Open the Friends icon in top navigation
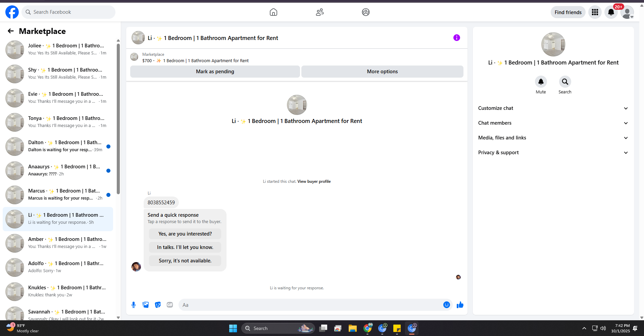The image size is (644, 336). tap(320, 12)
